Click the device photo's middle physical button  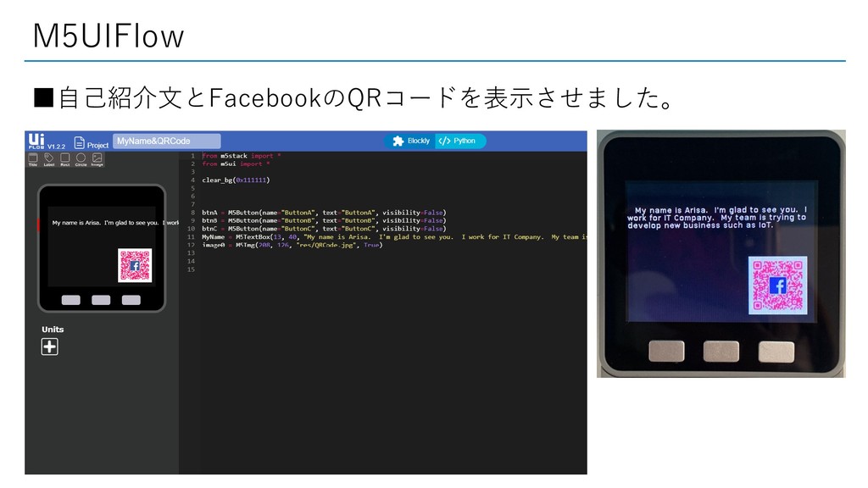[x=721, y=352]
